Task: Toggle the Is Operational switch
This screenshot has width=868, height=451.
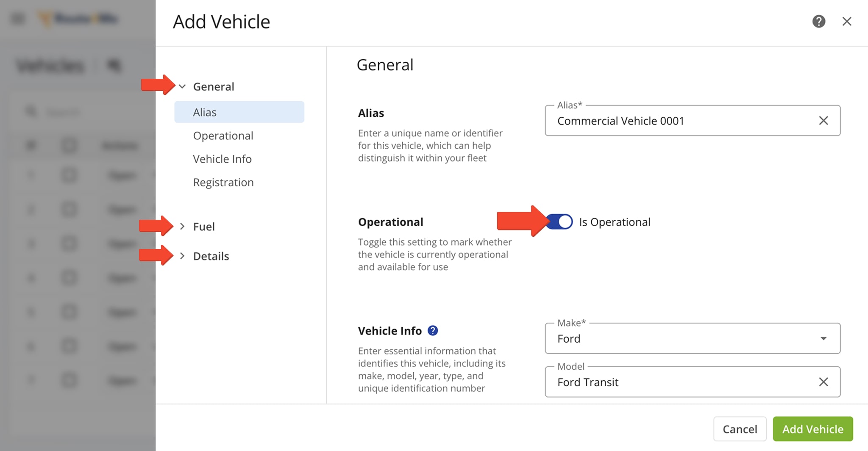Action: (559, 222)
